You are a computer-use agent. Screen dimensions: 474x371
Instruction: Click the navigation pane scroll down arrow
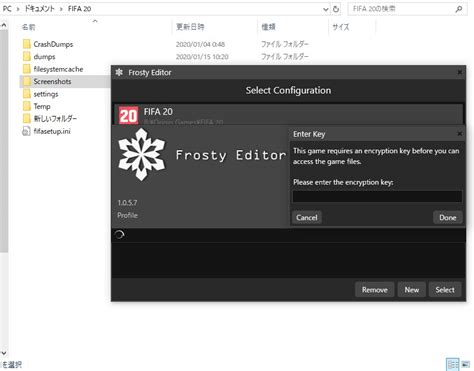[x=4, y=353]
